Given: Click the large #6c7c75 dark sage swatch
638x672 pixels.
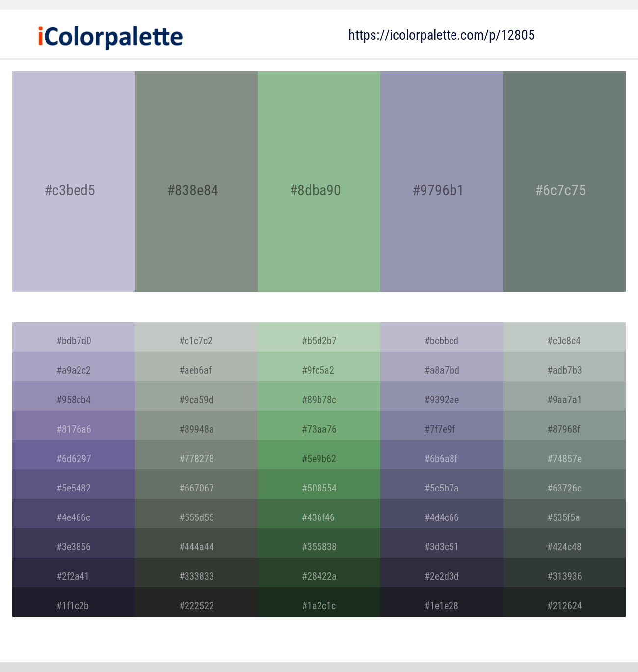Looking at the screenshot, I should (x=564, y=181).
